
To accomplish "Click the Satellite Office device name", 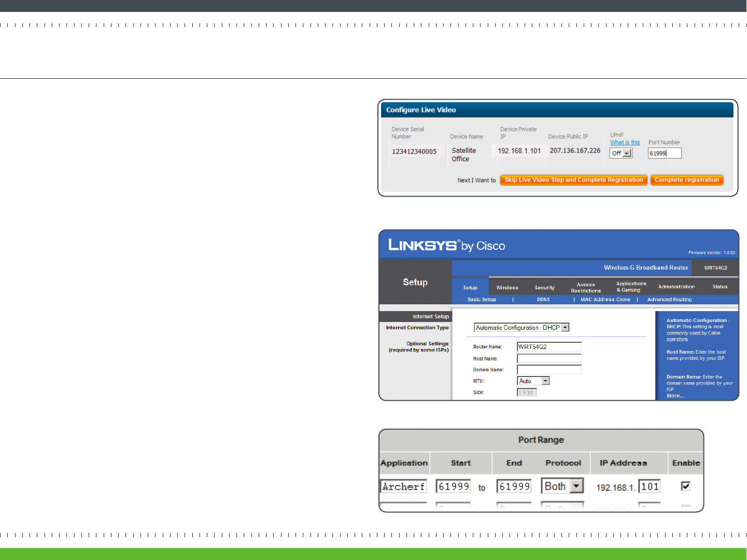I will pyautogui.click(x=463, y=155).
